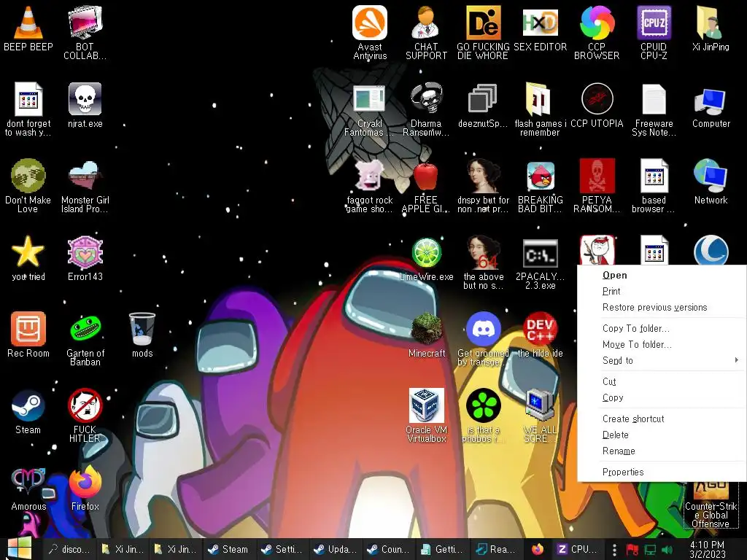Launch Oracle VM Virtualbox from the desktop
747x560 pixels.
point(426,405)
